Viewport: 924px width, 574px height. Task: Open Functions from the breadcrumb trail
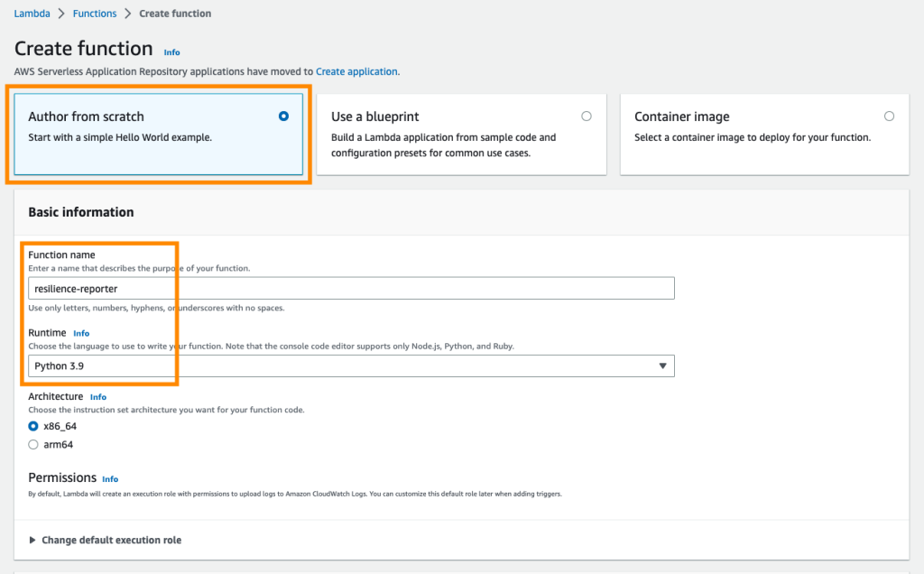(94, 13)
